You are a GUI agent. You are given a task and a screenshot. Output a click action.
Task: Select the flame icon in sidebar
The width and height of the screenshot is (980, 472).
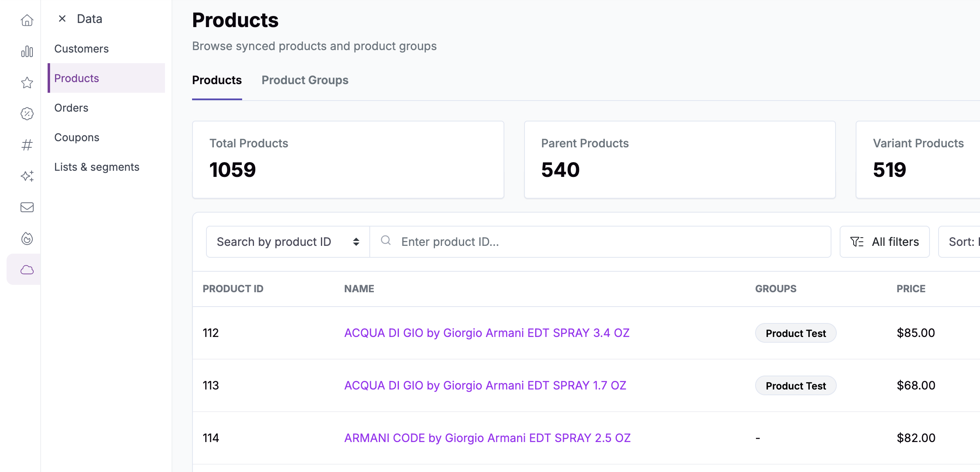(27, 238)
